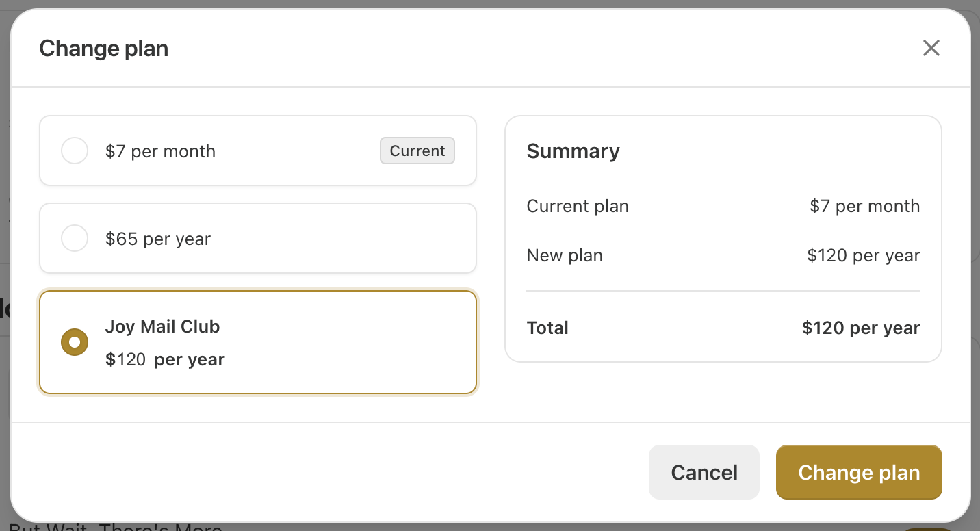Screen dimensions: 980x531
Task: Click the "$7 per month" plan option label
Action: (x=160, y=151)
